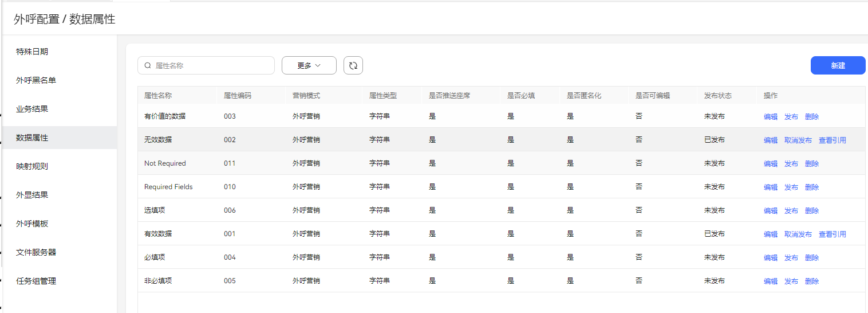Click the 是否匿名化 column header
Image resolution: width=868 pixels, height=313 pixels.
click(x=584, y=95)
